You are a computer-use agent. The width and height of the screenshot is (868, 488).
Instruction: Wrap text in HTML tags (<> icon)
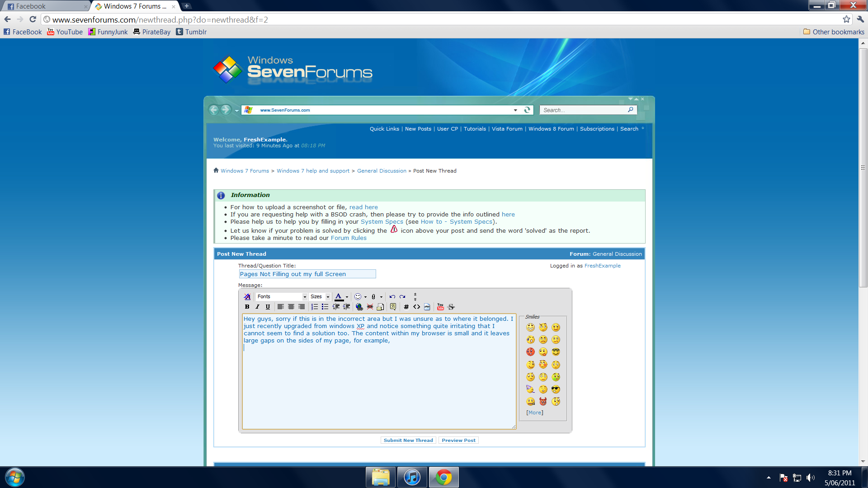click(416, 307)
